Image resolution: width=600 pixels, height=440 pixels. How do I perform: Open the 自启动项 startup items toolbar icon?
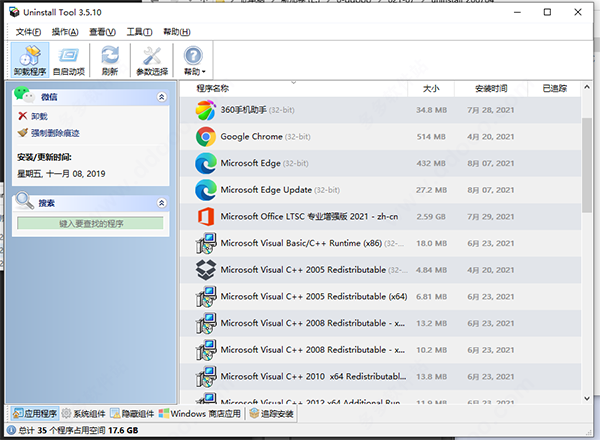click(69, 60)
